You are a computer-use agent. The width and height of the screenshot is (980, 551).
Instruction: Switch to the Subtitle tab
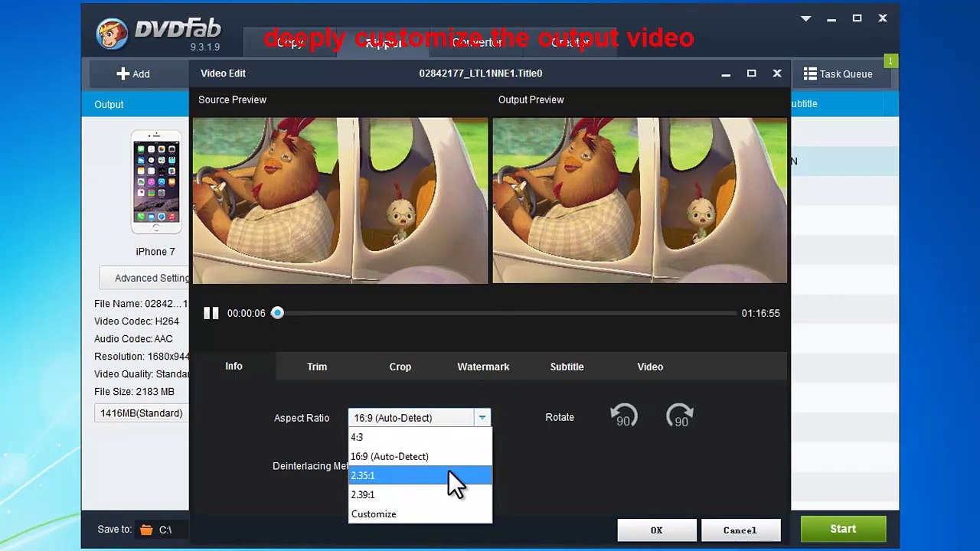coord(567,367)
